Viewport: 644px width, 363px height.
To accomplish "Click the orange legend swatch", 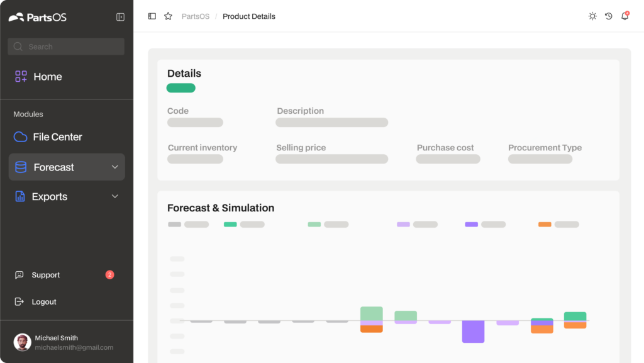I will point(545,224).
